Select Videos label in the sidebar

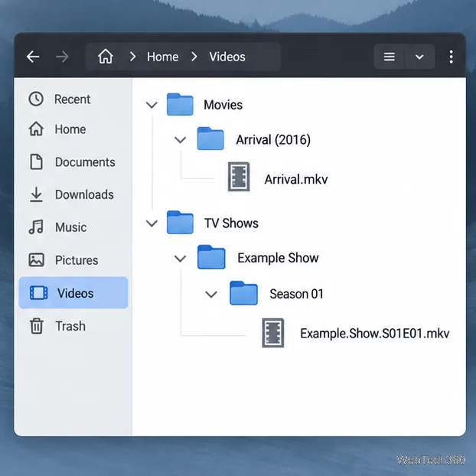click(75, 293)
